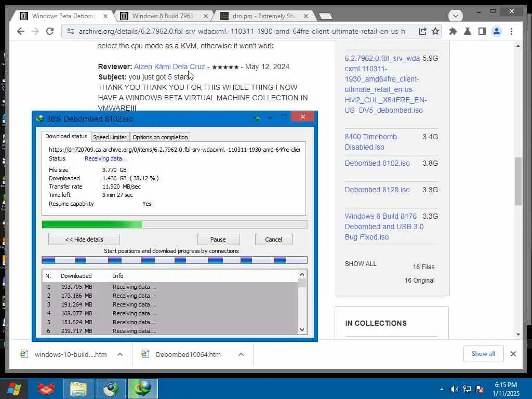Share this page via address bar icon

tap(422, 31)
